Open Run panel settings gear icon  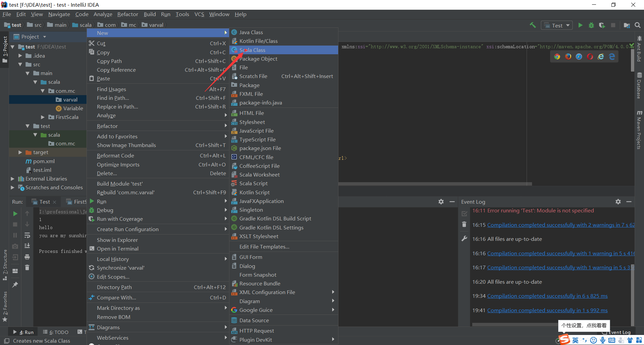pyautogui.click(x=441, y=202)
